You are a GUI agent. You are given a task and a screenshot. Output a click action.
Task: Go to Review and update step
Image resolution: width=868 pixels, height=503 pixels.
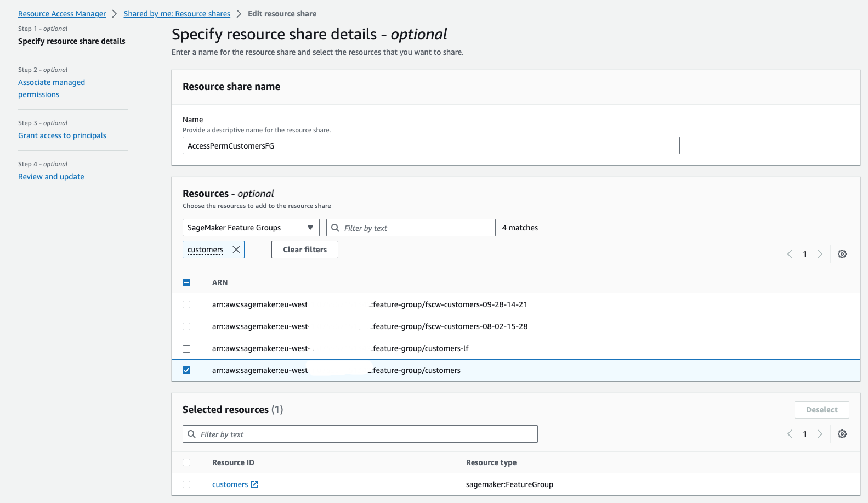[x=51, y=177]
